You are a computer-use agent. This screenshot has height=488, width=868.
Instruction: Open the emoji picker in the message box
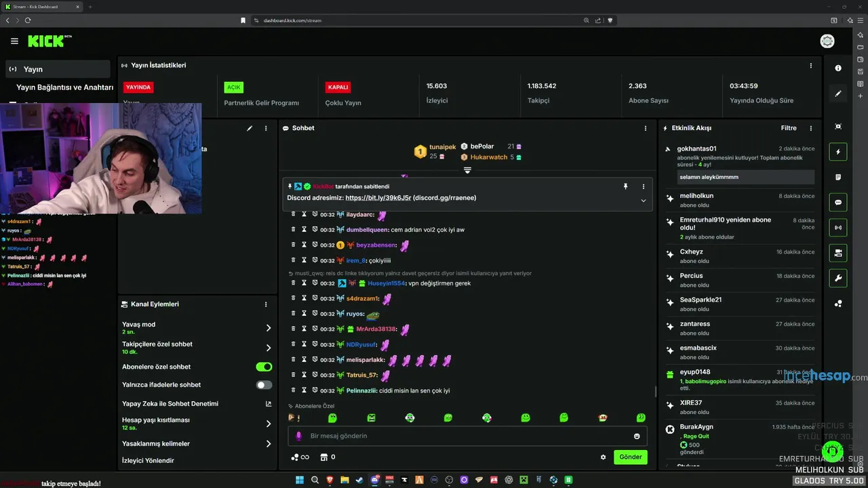point(637,436)
